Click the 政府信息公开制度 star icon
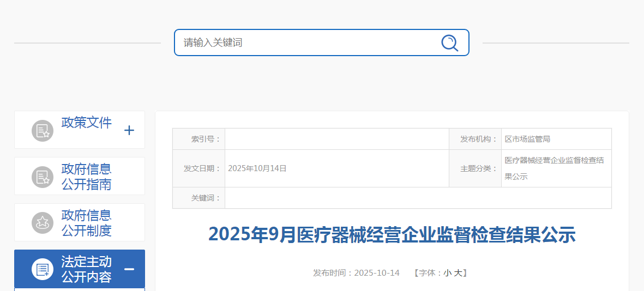Screen dimensions: 644x291 (42, 222)
